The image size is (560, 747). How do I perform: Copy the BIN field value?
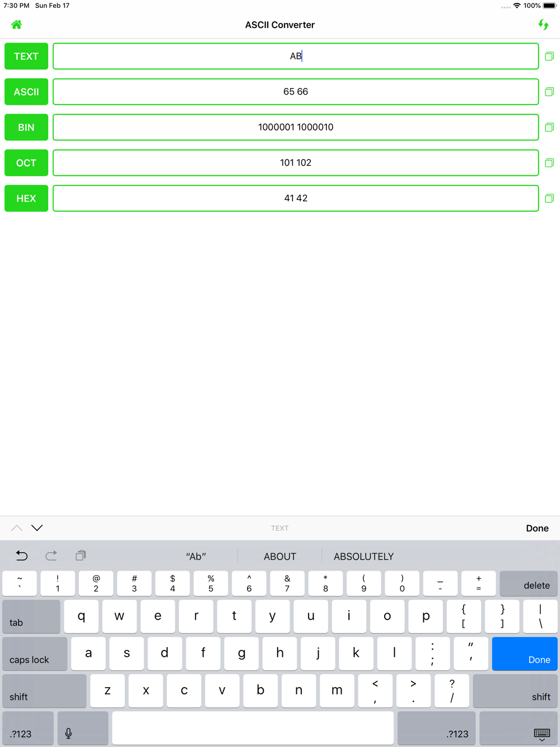click(x=549, y=127)
